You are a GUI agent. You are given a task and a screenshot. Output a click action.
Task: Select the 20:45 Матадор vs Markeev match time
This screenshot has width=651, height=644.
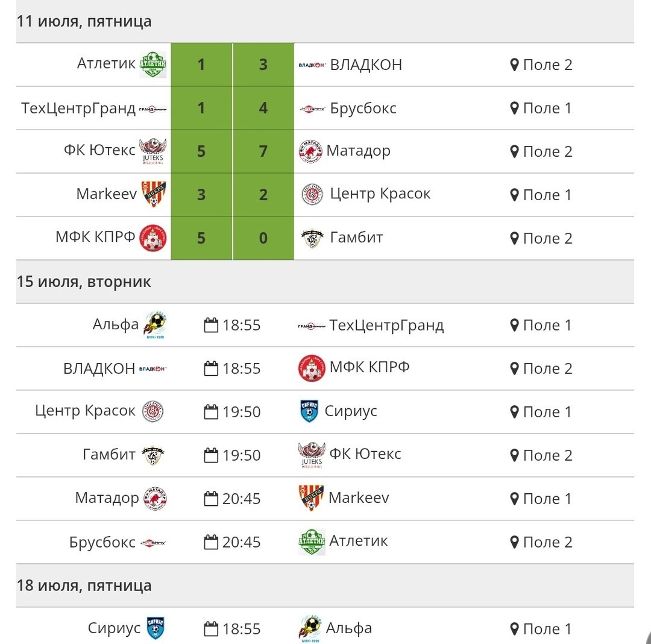(x=241, y=499)
